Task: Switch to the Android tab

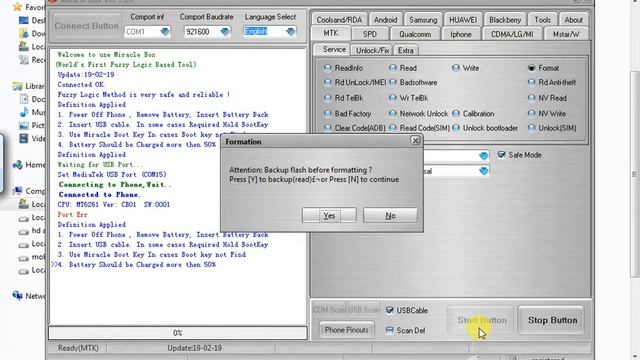Action: 385,20
